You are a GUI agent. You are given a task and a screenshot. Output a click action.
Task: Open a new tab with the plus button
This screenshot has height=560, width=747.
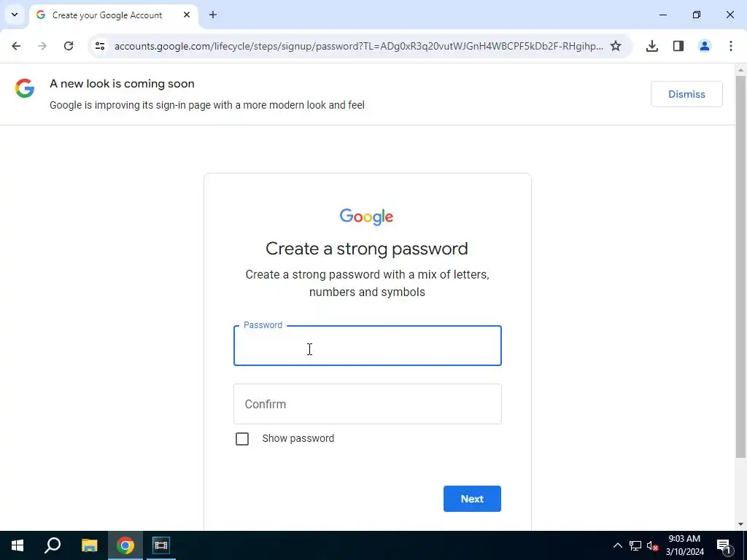point(213,15)
